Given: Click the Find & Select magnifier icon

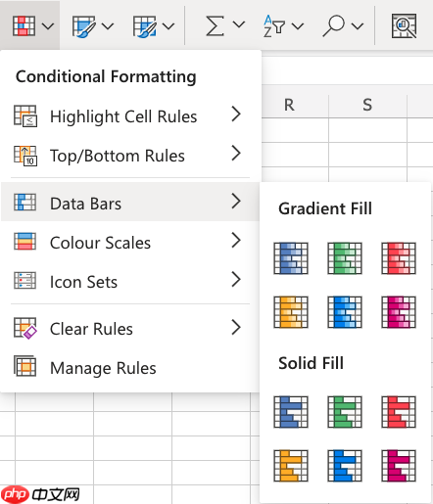Looking at the screenshot, I should (x=334, y=26).
